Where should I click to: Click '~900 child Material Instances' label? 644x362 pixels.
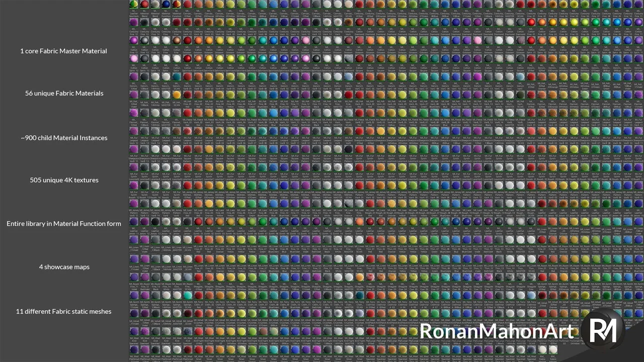[x=64, y=138]
